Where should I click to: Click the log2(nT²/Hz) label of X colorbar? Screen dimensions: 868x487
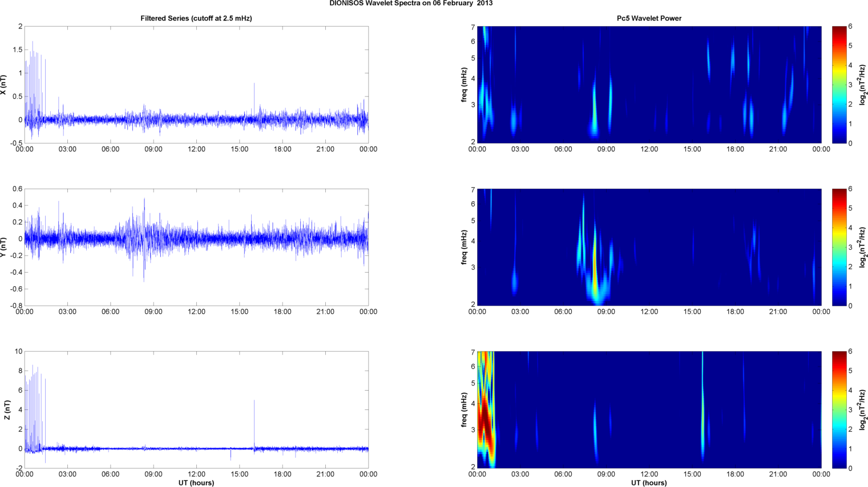[x=863, y=85]
